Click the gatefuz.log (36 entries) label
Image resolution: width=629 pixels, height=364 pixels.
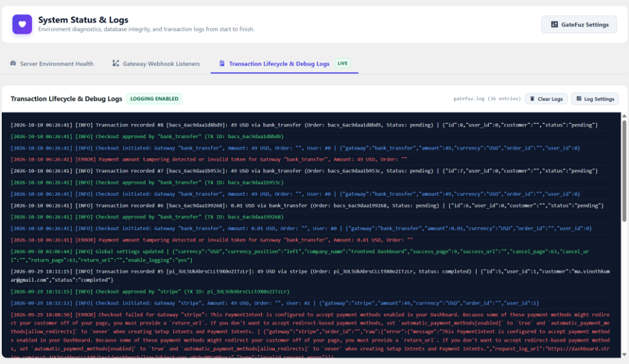tap(487, 99)
